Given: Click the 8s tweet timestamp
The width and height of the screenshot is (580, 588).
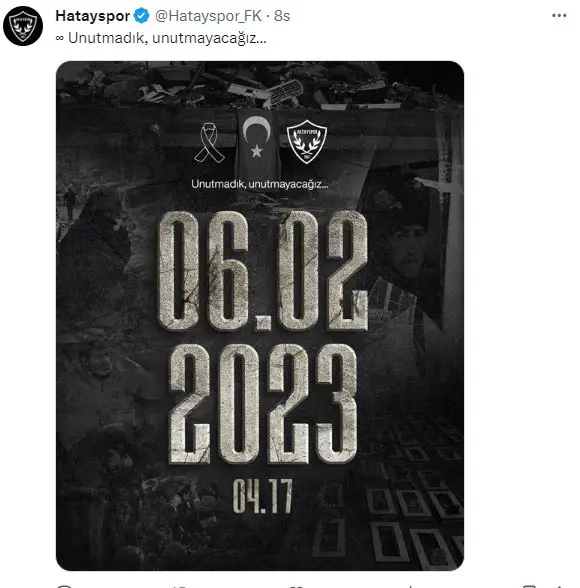Looking at the screenshot, I should [282, 16].
